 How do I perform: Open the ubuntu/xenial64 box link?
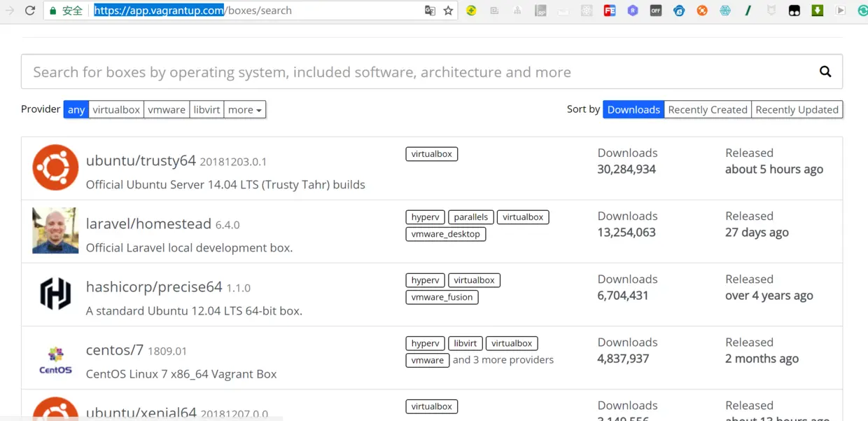point(141,413)
